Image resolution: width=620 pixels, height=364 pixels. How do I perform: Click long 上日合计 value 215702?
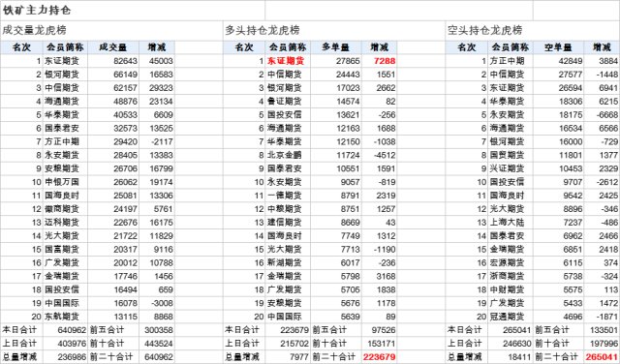[x=294, y=343]
